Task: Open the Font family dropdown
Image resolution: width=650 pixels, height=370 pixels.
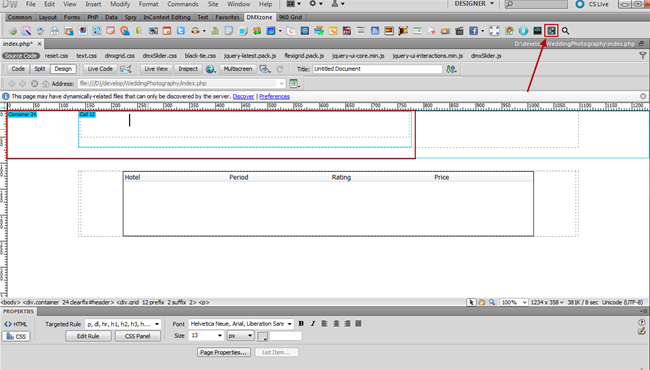Action: tap(289, 324)
